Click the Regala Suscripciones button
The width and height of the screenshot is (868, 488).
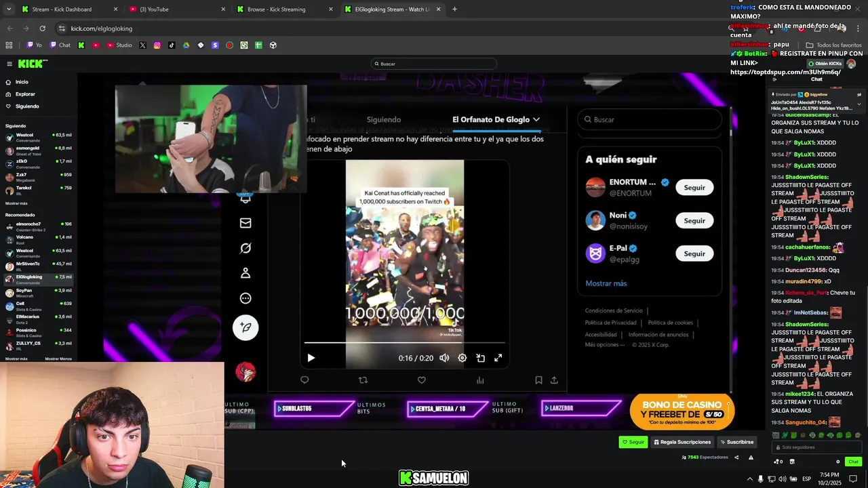682,442
